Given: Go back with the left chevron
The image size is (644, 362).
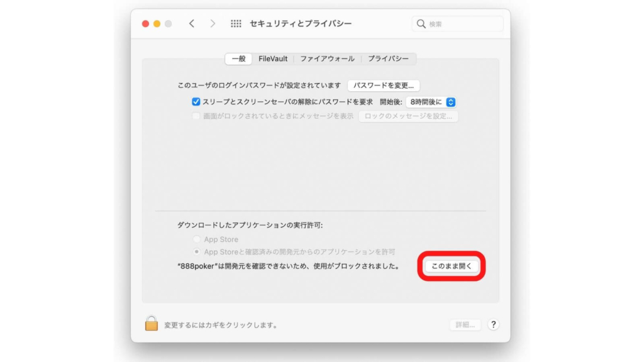Looking at the screenshot, I should click(x=192, y=24).
